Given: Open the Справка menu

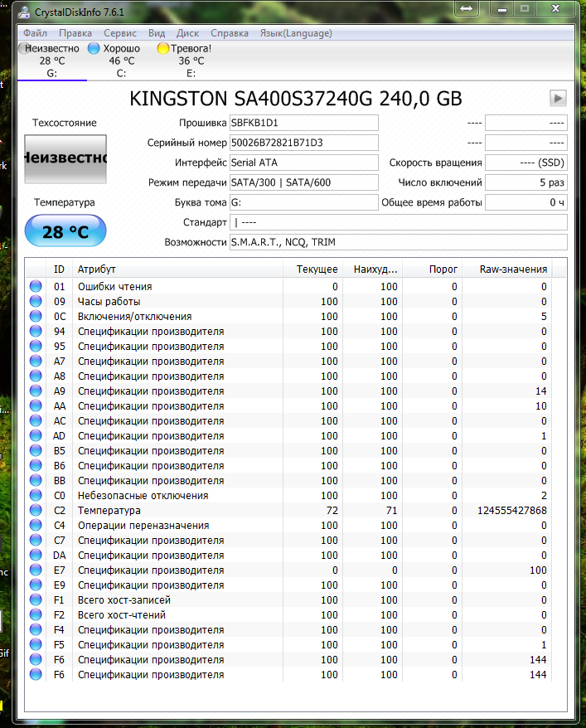Looking at the screenshot, I should pos(230,33).
